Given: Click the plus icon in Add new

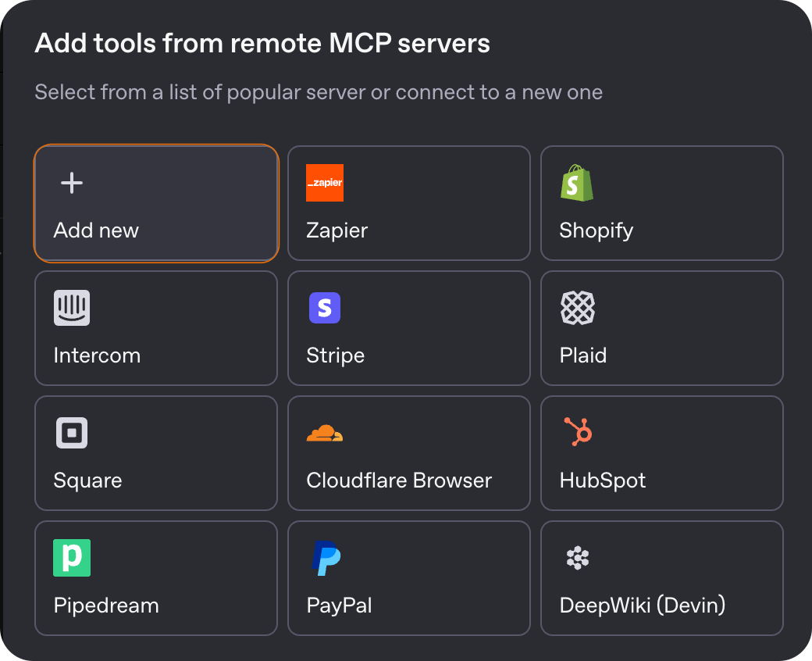Looking at the screenshot, I should 72,183.
